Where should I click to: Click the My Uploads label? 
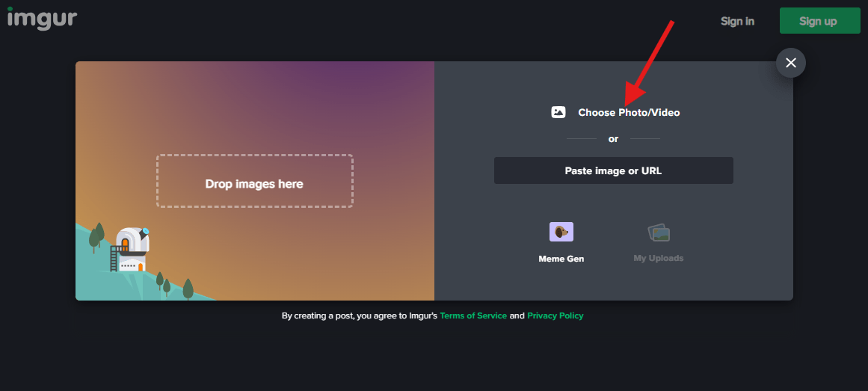658,259
